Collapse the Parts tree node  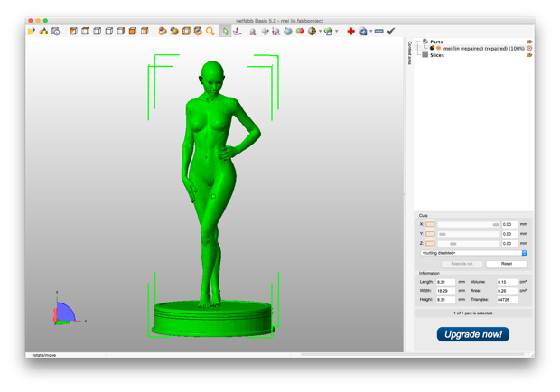click(417, 42)
